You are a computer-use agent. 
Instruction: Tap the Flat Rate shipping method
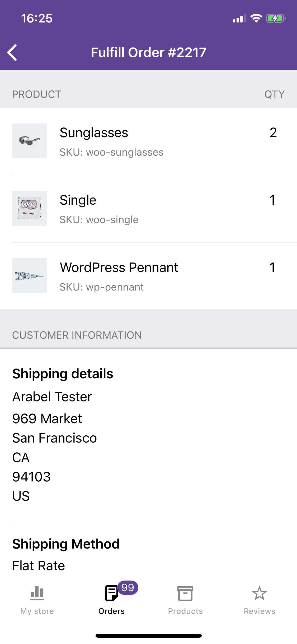pos(39,566)
